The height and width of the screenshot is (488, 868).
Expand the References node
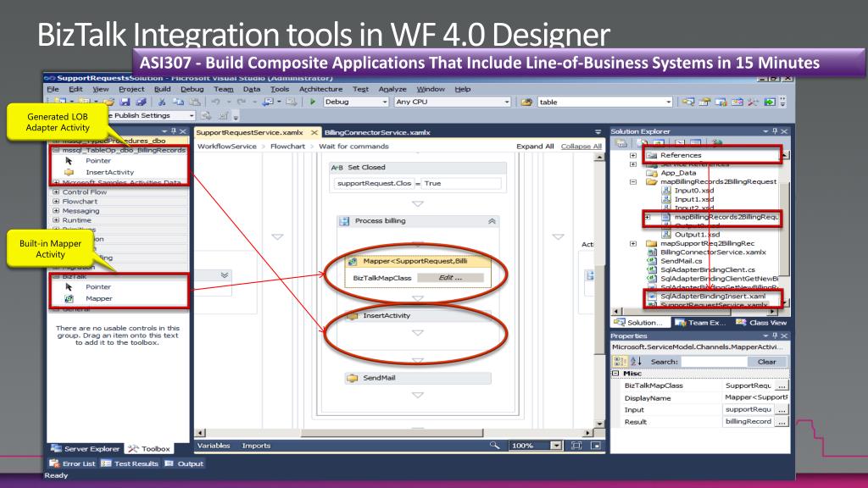tap(633, 156)
